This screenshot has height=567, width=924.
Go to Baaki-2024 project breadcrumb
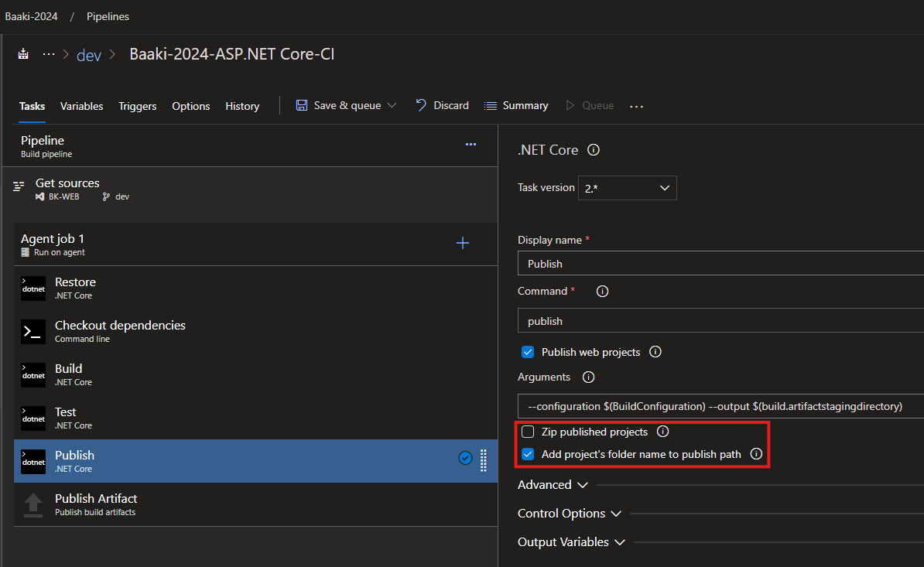(31, 16)
